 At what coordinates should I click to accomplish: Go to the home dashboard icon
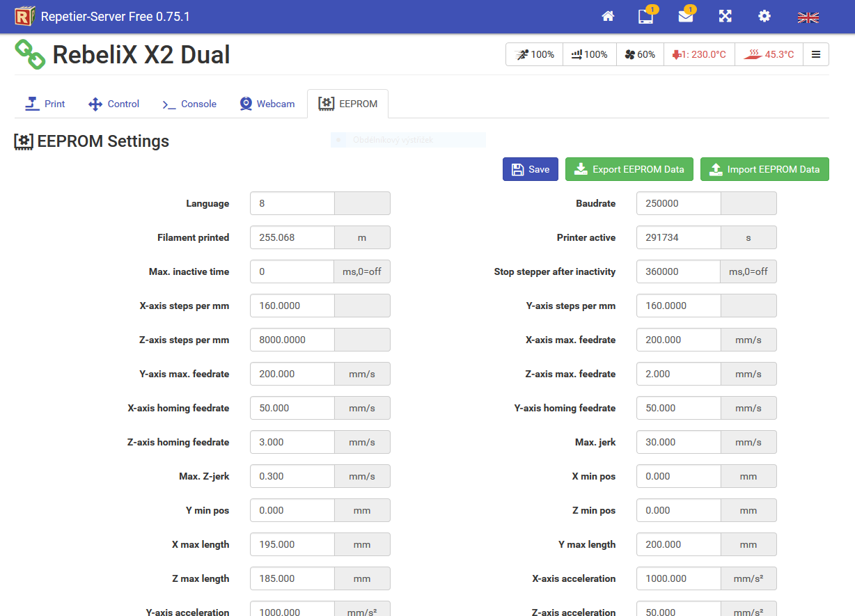coord(608,17)
